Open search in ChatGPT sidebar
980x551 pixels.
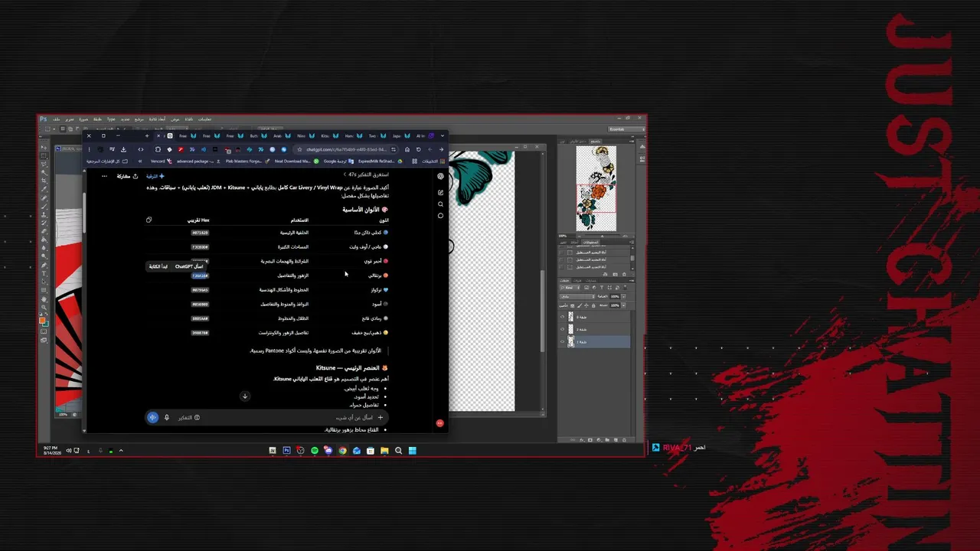440,204
